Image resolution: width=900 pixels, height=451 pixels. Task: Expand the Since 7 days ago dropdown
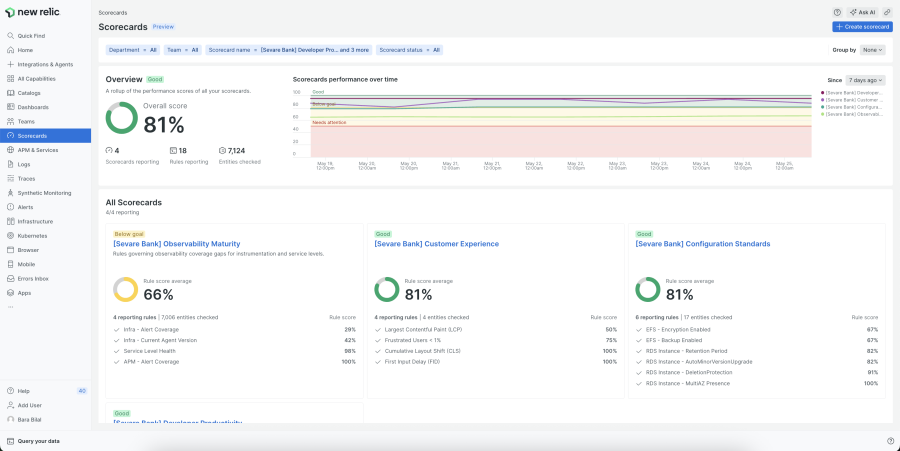coord(865,80)
